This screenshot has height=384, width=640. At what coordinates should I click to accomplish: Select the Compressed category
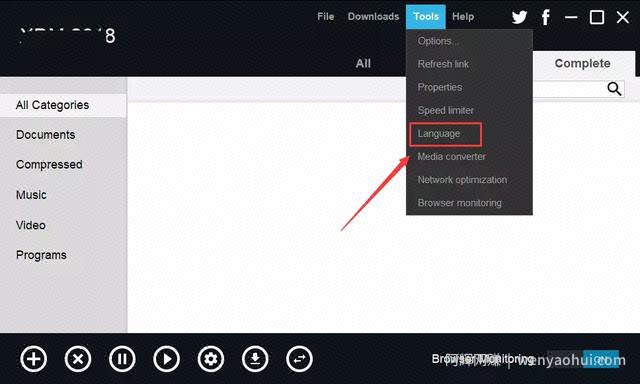(x=49, y=164)
